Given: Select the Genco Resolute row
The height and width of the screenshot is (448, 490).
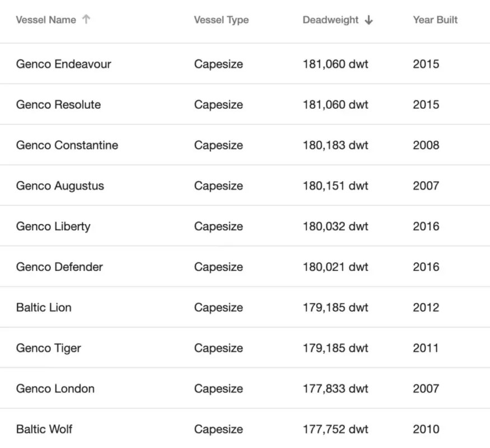Looking at the screenshot, I should coord(58,105).
